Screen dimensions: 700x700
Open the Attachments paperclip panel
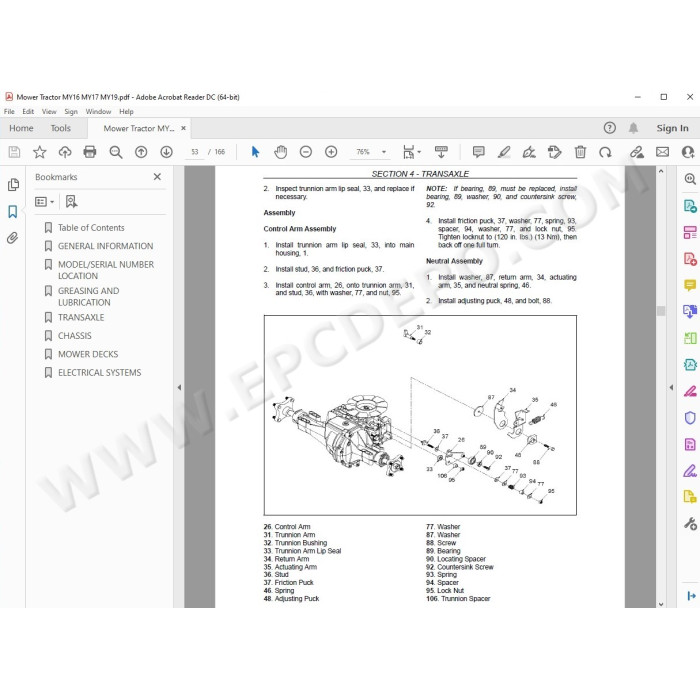pyautogui.click(x=12, y=238)
